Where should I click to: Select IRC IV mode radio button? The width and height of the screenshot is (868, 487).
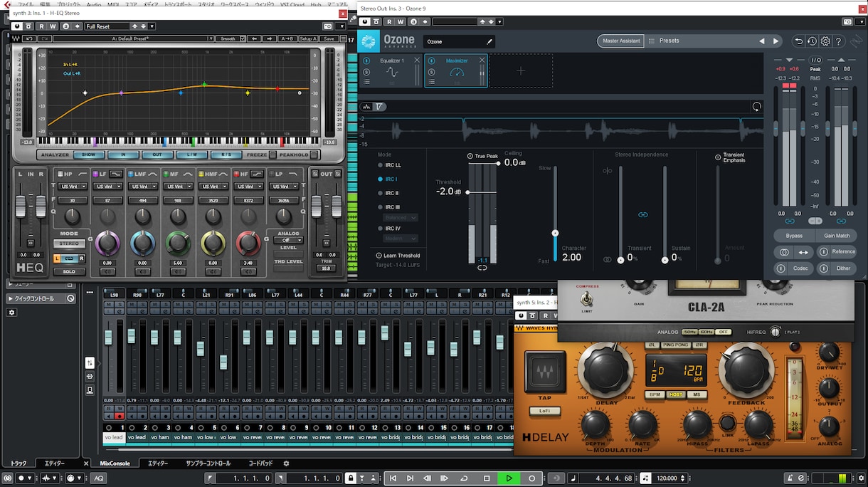[381, 229]
